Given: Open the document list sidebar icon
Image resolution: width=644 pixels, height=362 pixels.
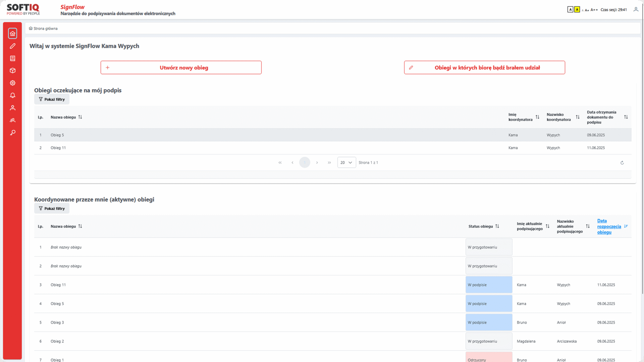Looking at the screenshot, I should [x=13, y=58].
